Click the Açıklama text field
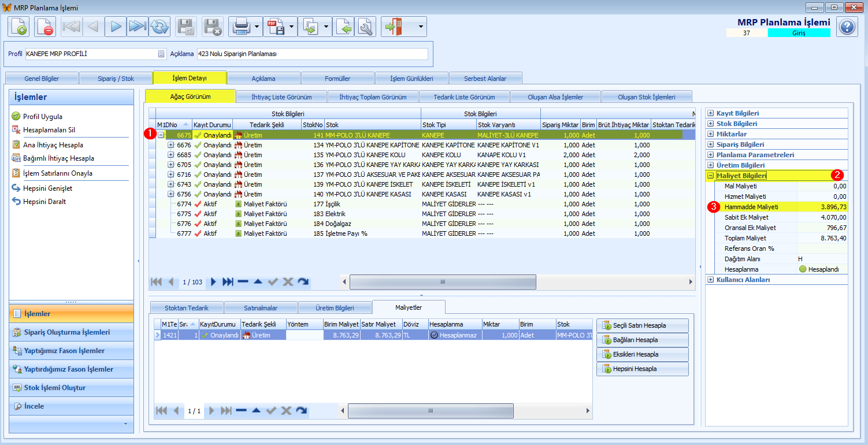The height and width of the screenshot is (445, 868). point(312,54)
